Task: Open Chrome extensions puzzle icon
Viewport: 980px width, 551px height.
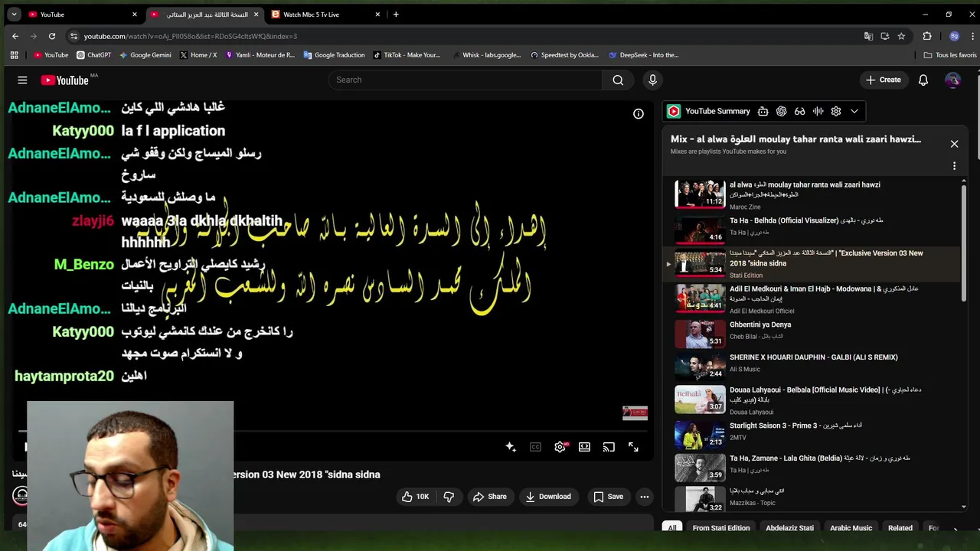Action: (x=927, y=36)
